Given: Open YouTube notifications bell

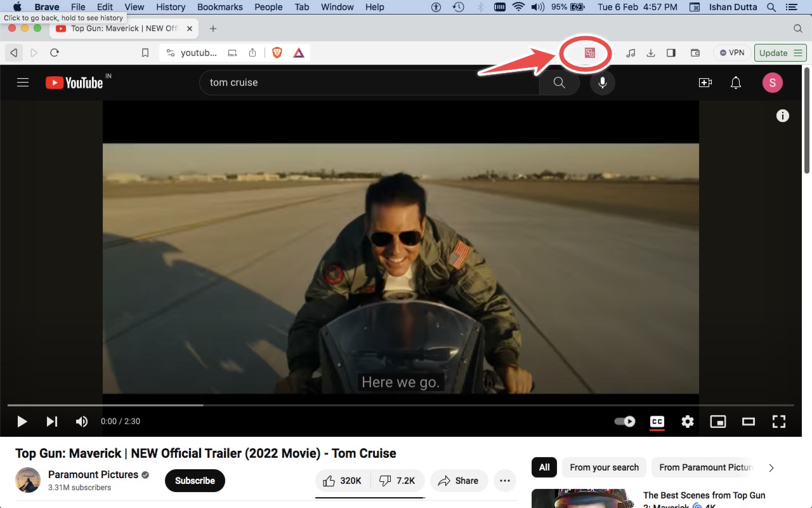Looking at the screenshot, I should 736,83.
